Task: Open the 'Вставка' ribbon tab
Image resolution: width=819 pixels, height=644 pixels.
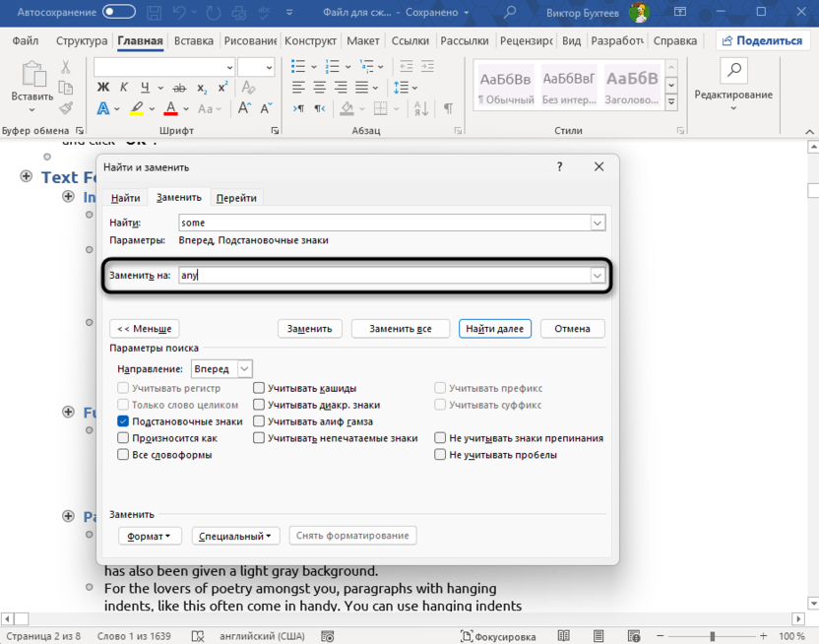Action: pyautogui.click(x=193, y=41)
